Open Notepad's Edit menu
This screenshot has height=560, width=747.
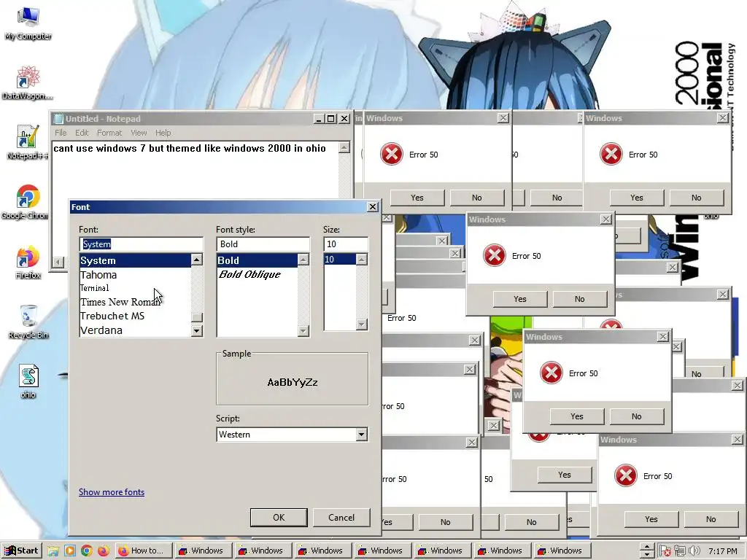82,133
